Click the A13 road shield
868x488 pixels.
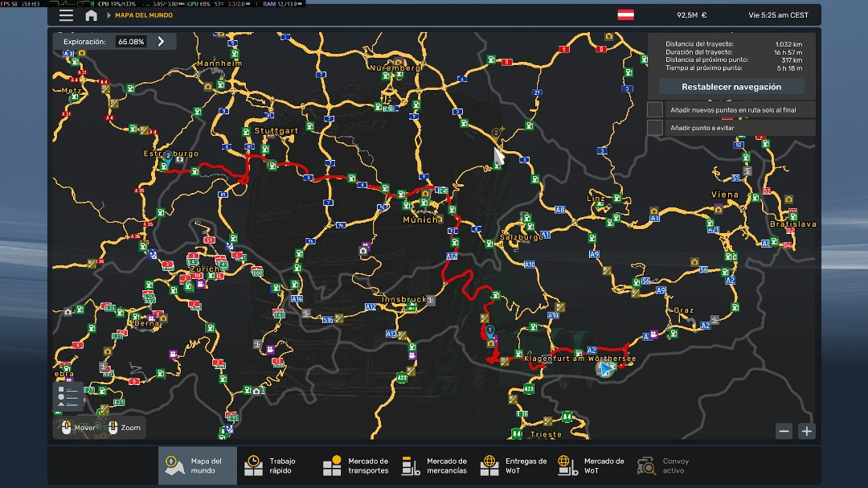point(391,334)
